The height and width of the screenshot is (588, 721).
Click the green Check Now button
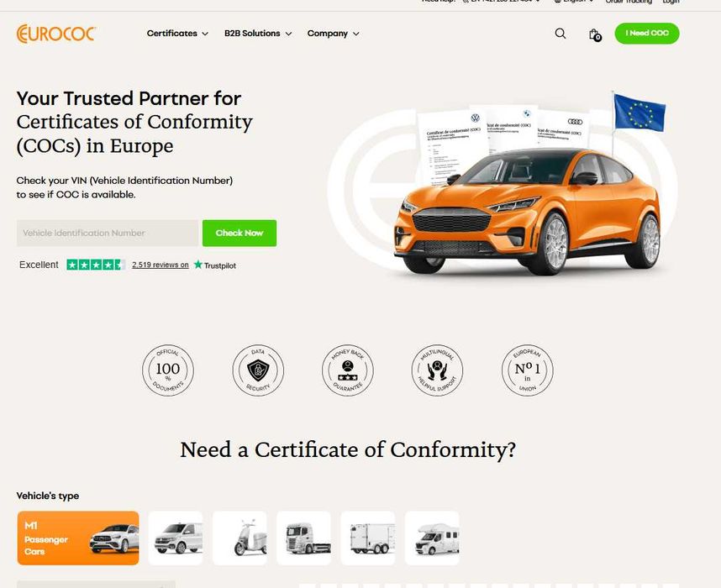point(239,233)
